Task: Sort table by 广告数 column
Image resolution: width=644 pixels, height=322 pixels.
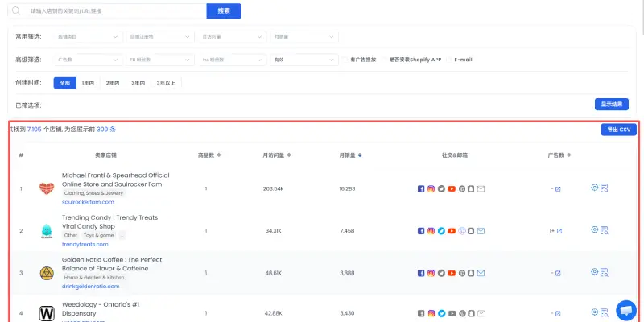Action: (568, 155)
